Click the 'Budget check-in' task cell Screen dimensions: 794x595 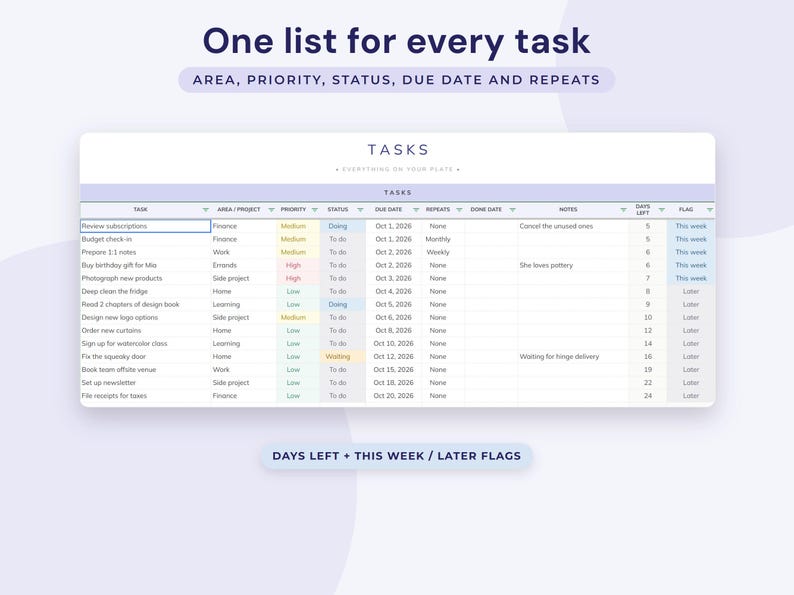coord(145,239)
